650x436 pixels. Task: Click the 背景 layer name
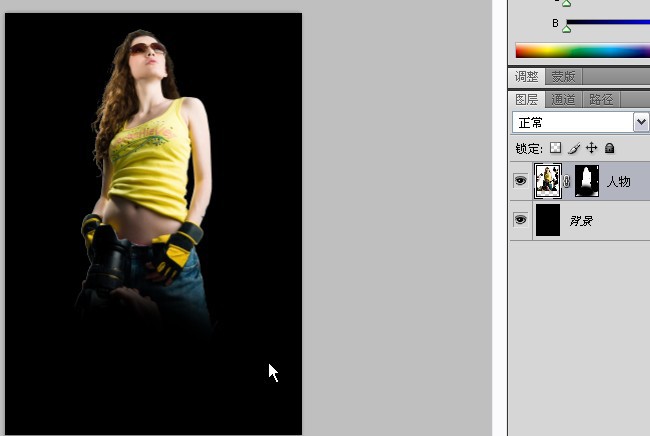tap(581, 221)
